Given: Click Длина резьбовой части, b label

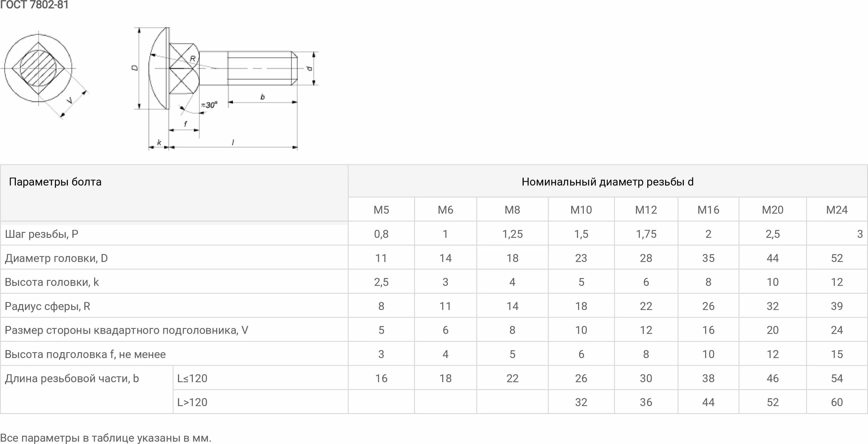Looking at the screenshot, I should tap(72, 378).
